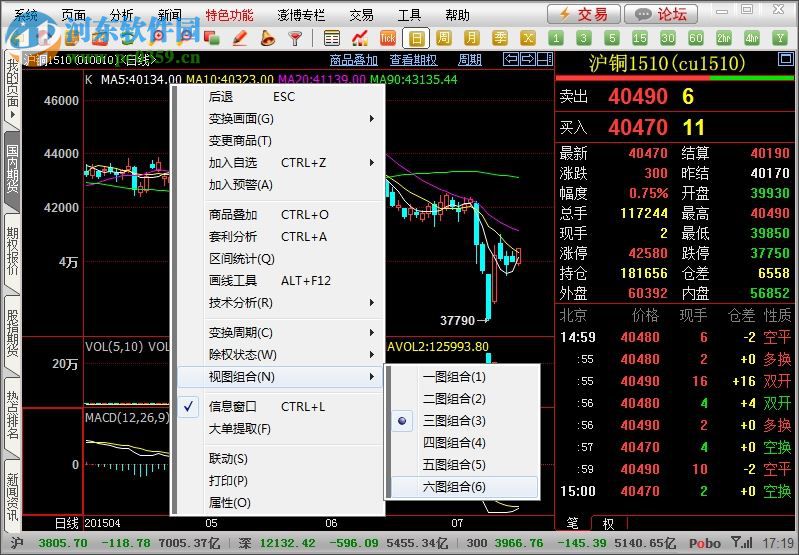Expand the 我的页面 sidebar arrow

pyautogui.click(x=12, y=115)
